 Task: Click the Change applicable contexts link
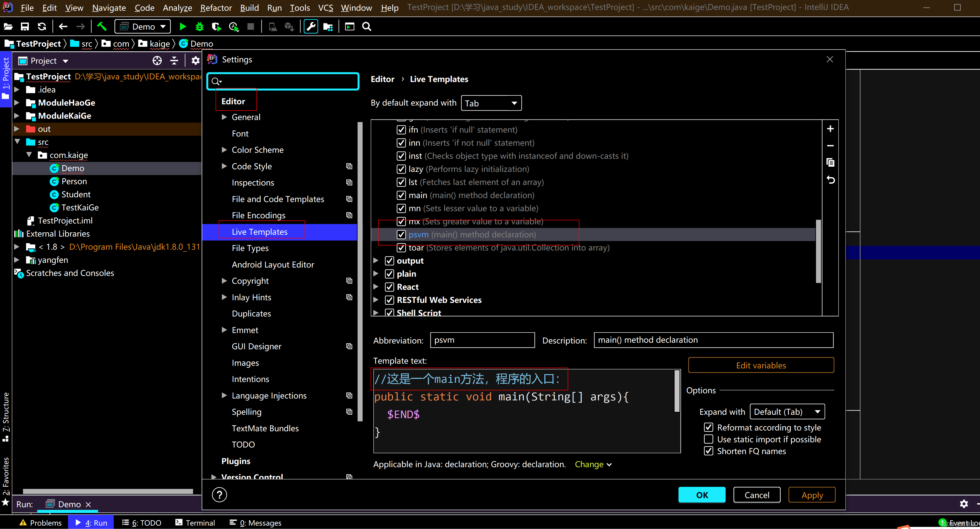(593, 464)
